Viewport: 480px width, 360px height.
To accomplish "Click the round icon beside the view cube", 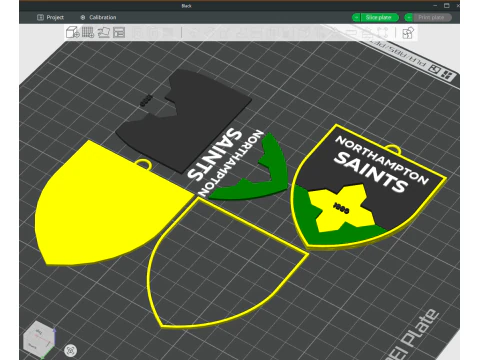I will tap(70, 350).
